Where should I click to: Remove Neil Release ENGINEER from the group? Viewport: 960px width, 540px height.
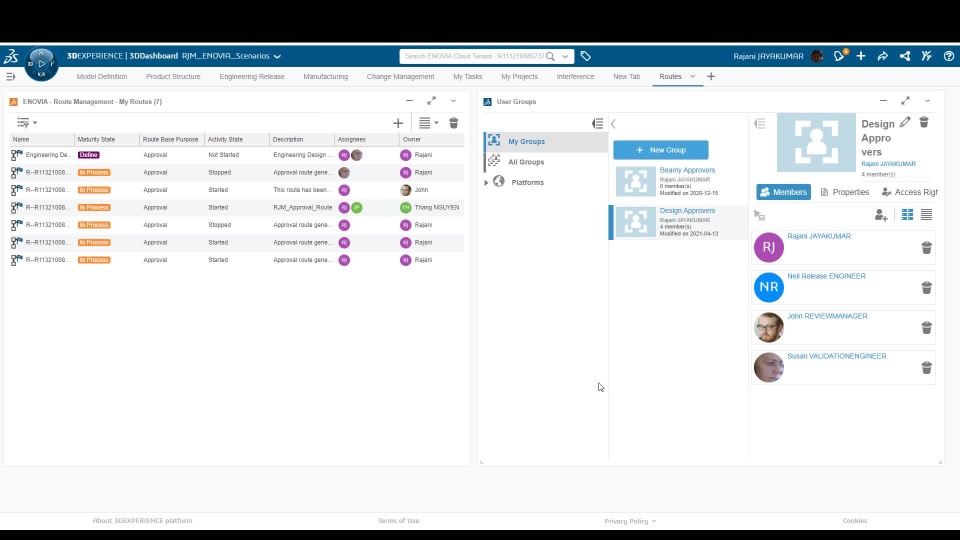pyautogui.click(x=926, y=287)
